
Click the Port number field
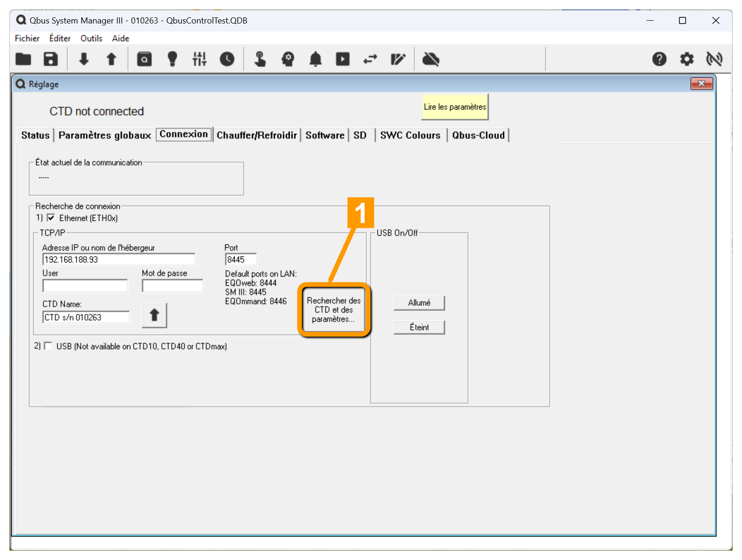pyautogui.click(x=241, y=260)
